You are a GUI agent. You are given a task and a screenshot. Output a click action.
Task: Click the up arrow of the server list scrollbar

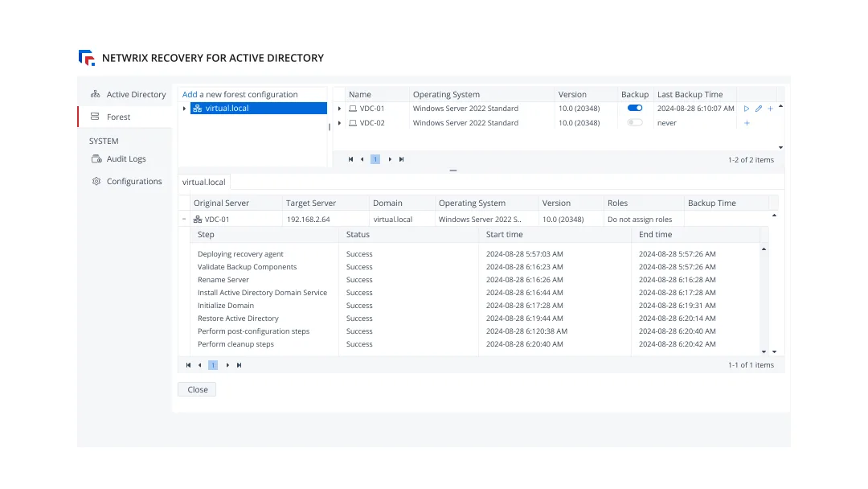pyautogui.click(x=780, y=106)
